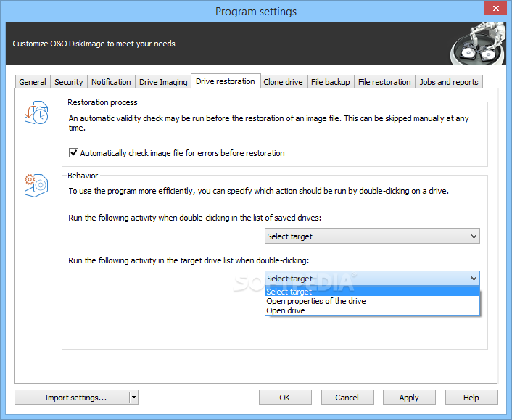Go to the Clone drive tab

[283, 82]
